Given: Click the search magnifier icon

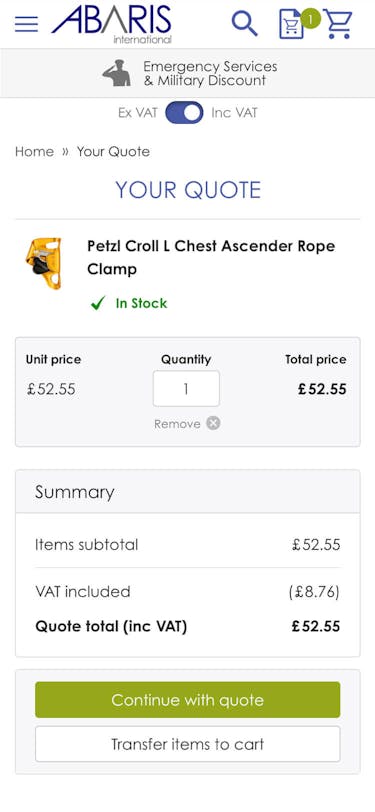Looking at the screenshot, I should [244, 23].
